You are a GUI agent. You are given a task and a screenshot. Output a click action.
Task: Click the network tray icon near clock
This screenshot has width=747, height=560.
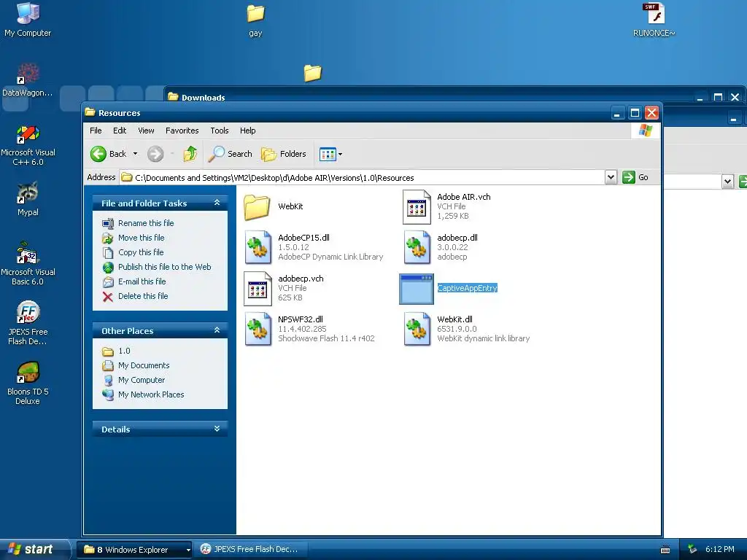point(692,549)
